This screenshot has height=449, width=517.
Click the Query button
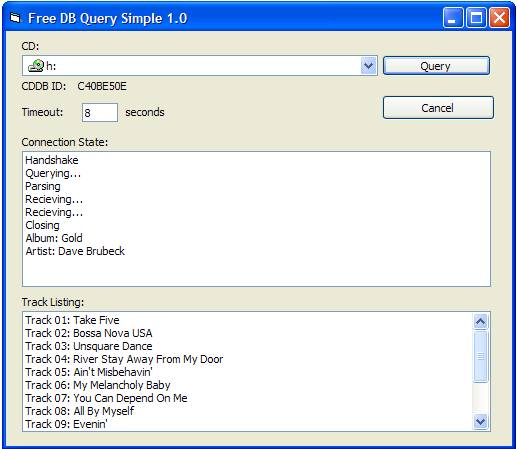(436, 66)
